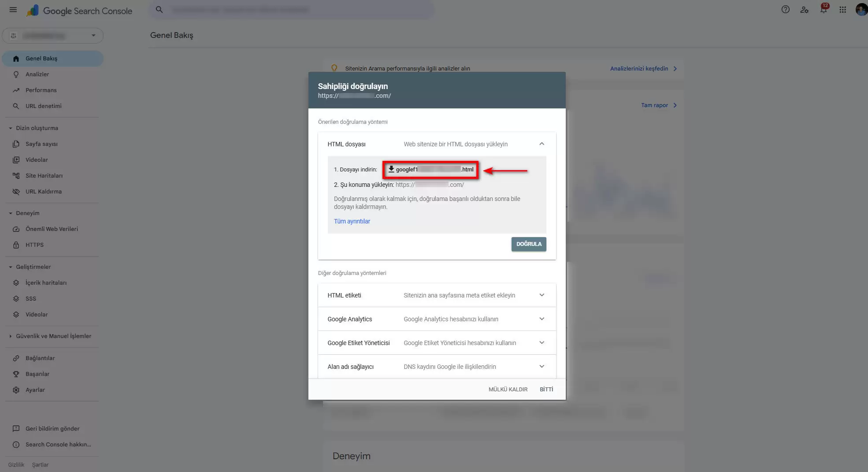
Task: Select Genel Bakış in the sidebar
Action: click(x=53, y=59)
